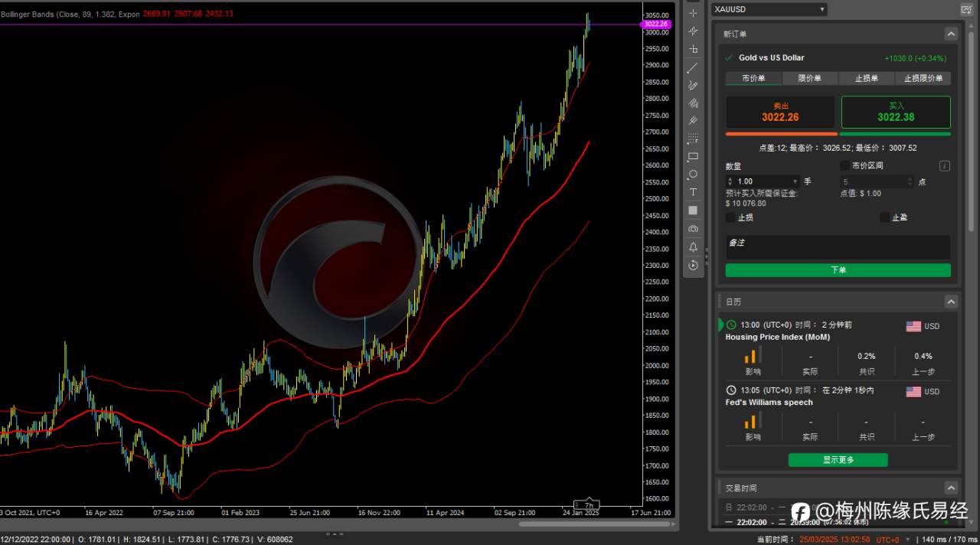The width and height of the screenshot is (980, 545).
Task: Click the USD flag on Fed's Williams speech
Action: pyautogui.click(x=913, y=391)
